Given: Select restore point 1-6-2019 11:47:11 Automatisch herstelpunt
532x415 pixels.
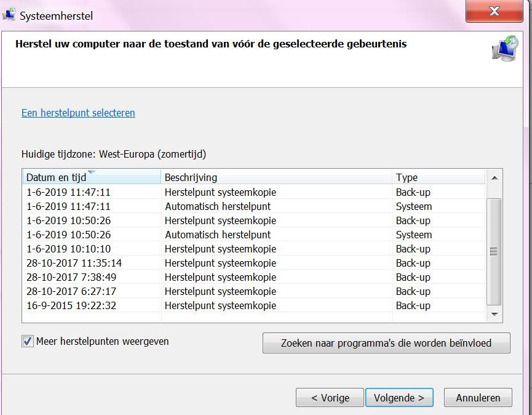Looking at the screenshot, I should pyautogui.click(x=254, y=206).
